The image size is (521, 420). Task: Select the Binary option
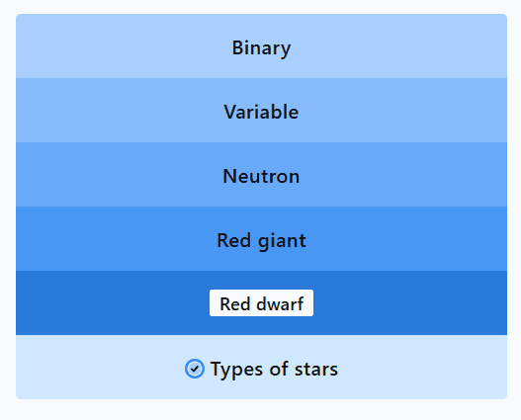(x=261, y=46)
